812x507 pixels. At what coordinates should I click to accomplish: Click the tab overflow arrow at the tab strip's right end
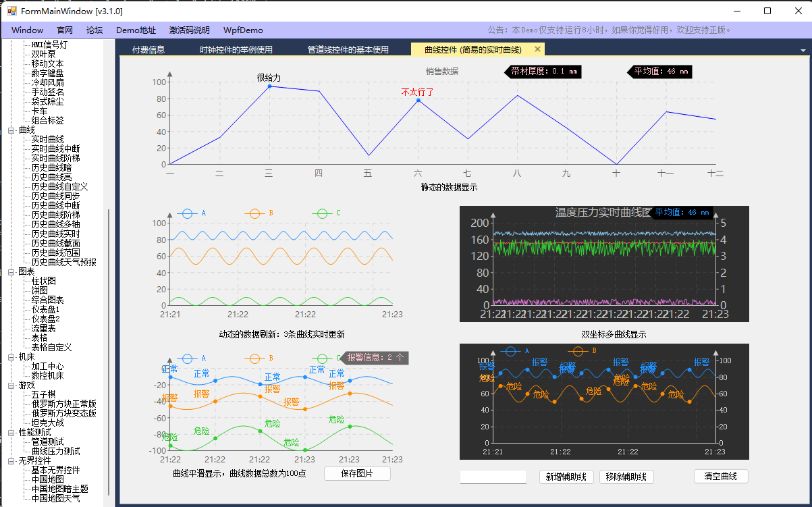(x=803, y=51)
